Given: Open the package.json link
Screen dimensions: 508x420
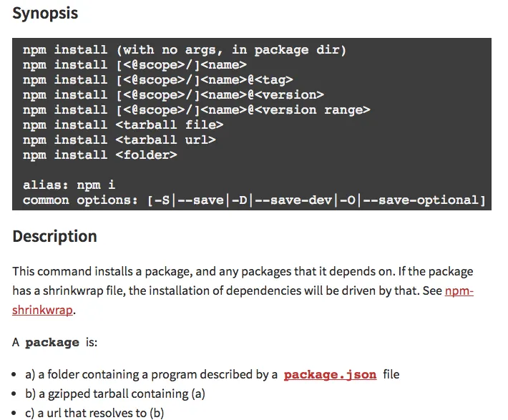Looking at the screenshot, I should pyautogui.click(x=330, y=375).
